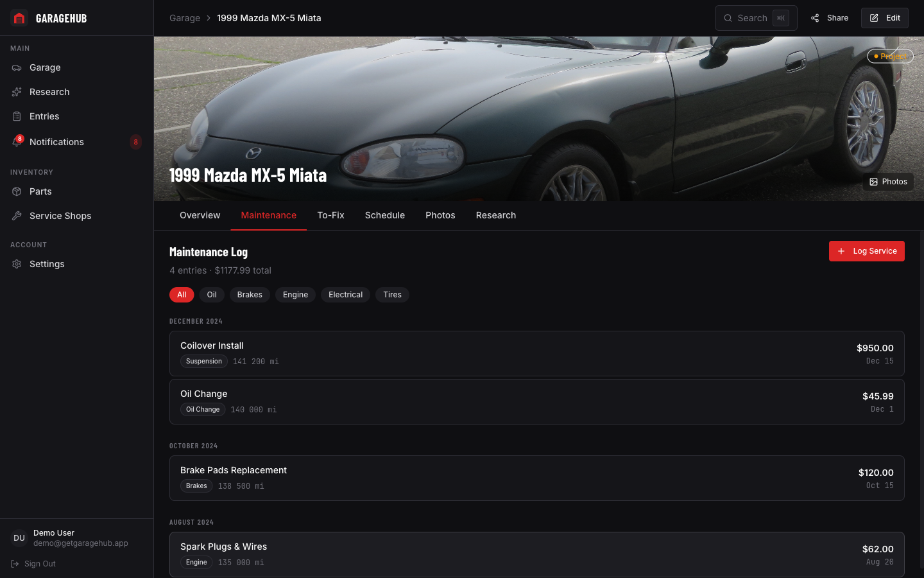
Task: Click the Parts box icon in sidebar
Action: [x=17, y=191]
